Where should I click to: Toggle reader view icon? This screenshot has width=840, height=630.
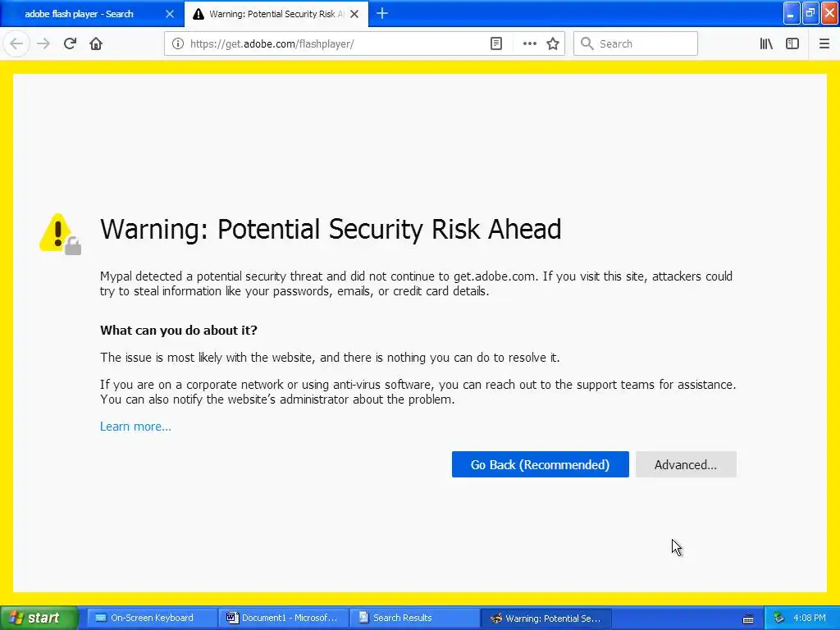(496, 44)
